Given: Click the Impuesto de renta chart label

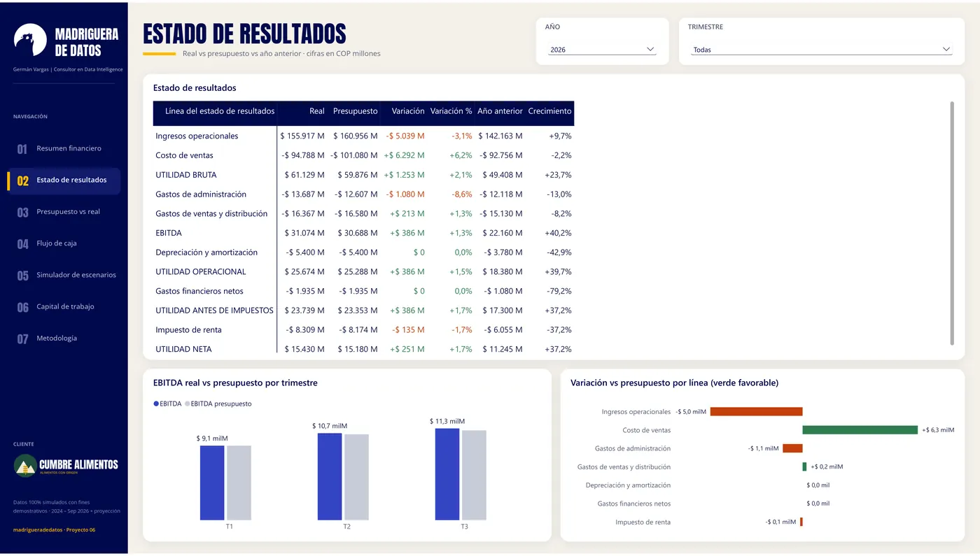Looking at the screenshot, I should click(643, 522).
